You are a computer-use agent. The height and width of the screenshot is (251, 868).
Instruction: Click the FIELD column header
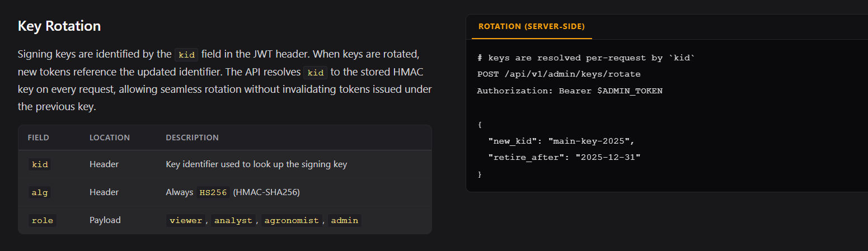pyautogui.click(x=39, y=138)
